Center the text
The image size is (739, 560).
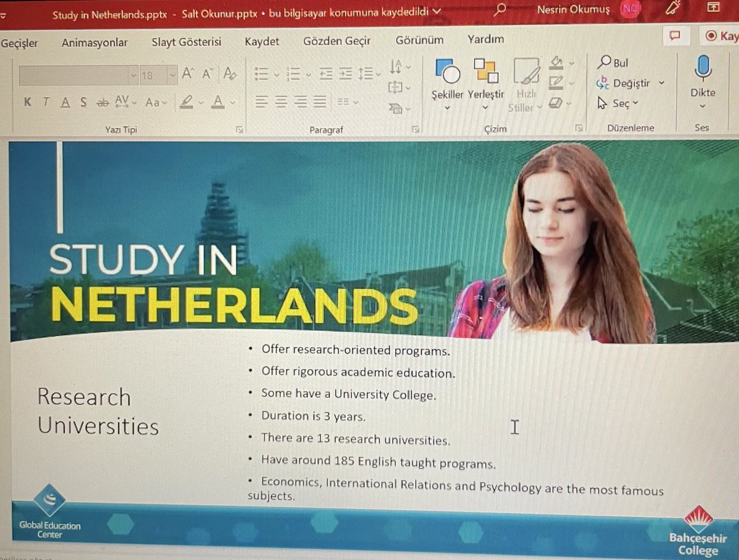tap(281, 102)
